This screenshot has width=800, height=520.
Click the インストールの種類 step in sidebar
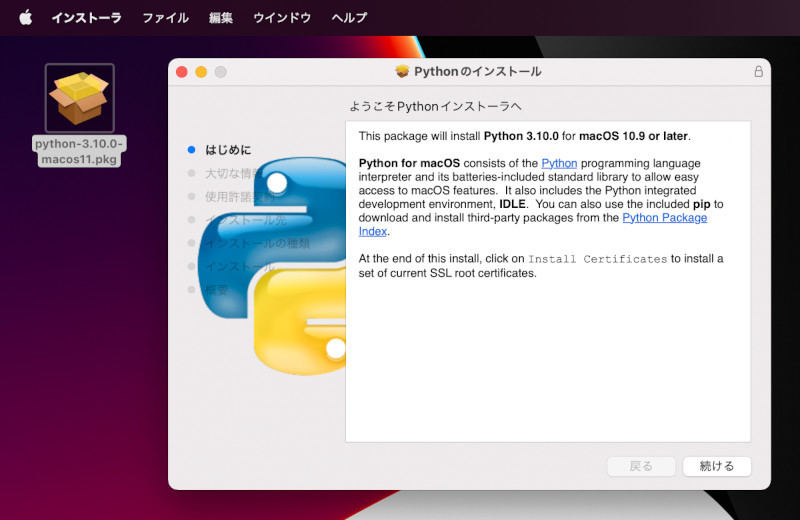click(257, 243)
